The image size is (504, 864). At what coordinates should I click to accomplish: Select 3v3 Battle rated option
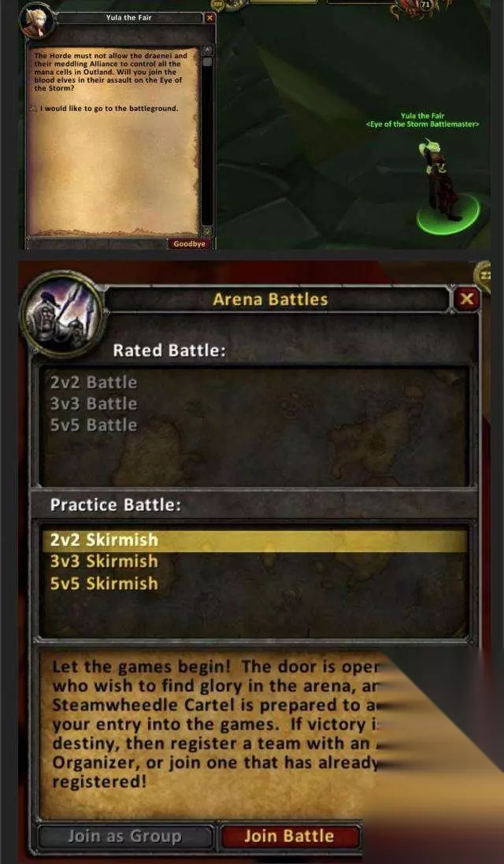[x=94, y=403]
